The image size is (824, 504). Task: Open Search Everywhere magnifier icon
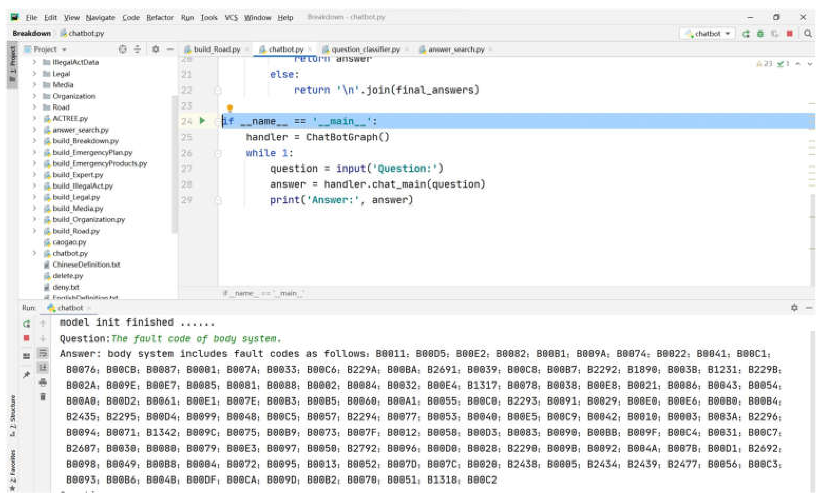[808, 34]
